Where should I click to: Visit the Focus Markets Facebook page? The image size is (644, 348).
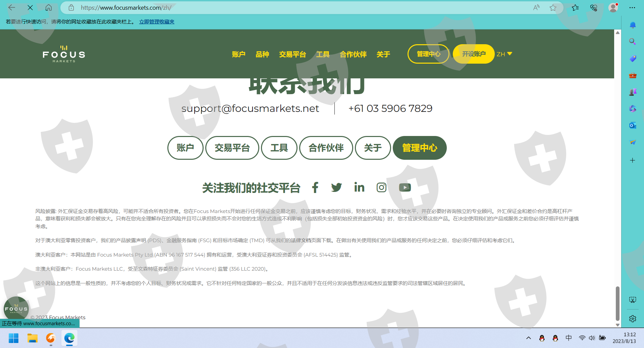[315, 188]
